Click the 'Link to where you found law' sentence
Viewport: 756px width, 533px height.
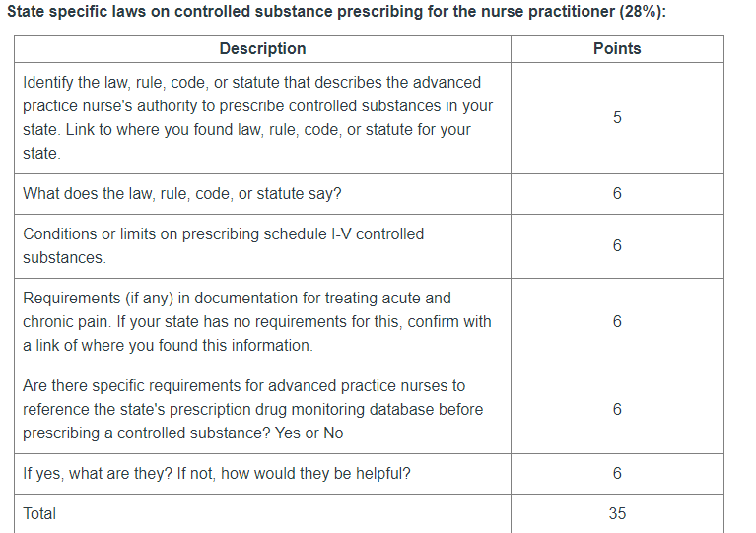click(x=246, y=141)
